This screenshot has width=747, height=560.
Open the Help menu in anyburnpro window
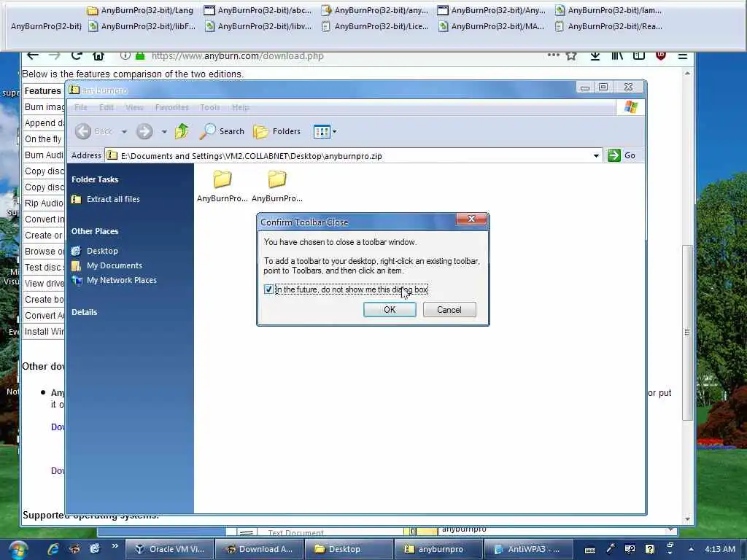[241, 107]
